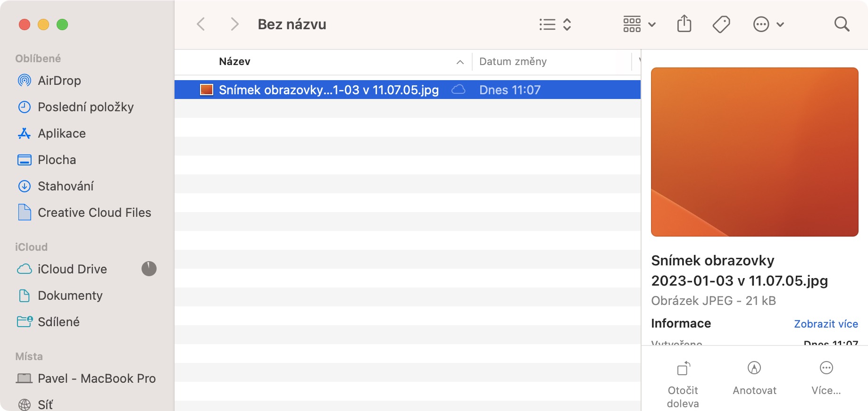Click the Search magnifier icon
Image resolution: width=868 pixels, height=411 pixels.
point(842,24)
